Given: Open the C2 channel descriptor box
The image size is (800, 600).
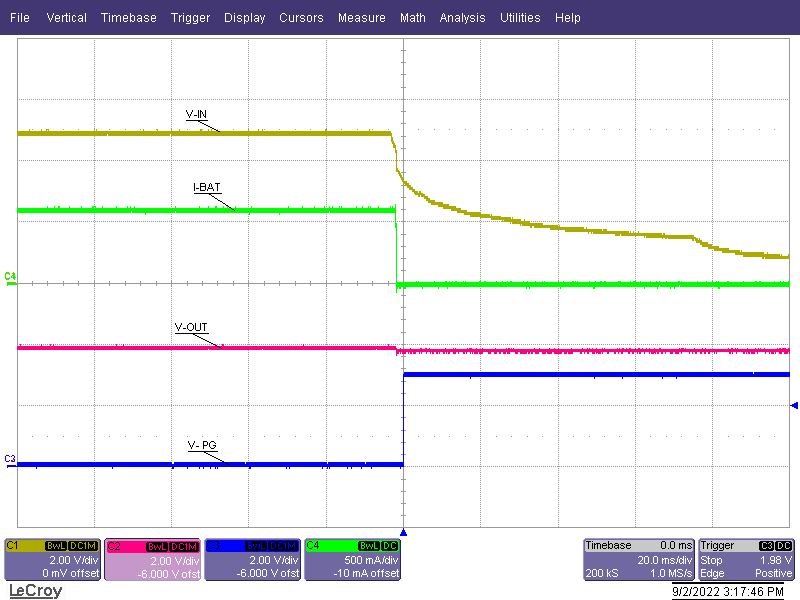Looking at the screenshot, I should click(x=152, y=562).
